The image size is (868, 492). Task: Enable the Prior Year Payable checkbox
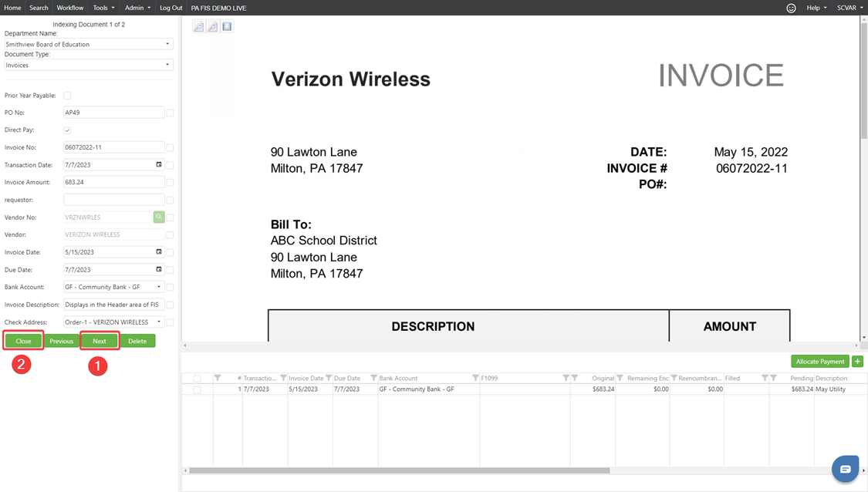(67, 96)
